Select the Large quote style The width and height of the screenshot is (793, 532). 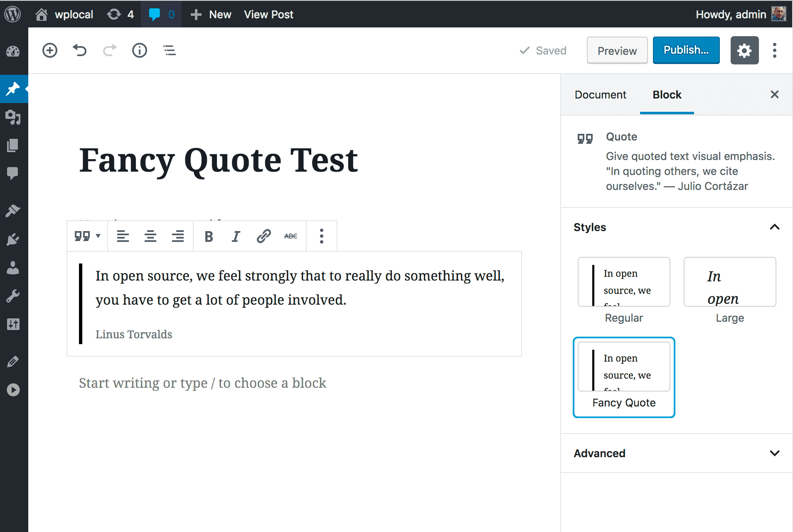point(729,282)
